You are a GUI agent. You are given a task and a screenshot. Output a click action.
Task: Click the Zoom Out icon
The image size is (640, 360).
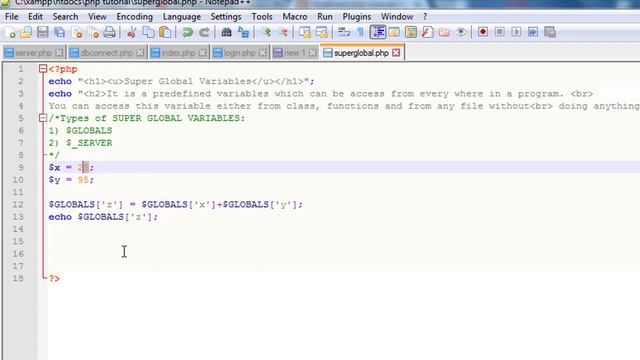pyautogui.click(x=283, y=32)
